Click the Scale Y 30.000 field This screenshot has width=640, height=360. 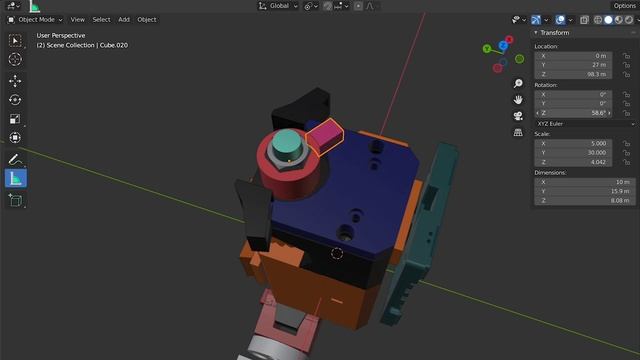(573, 153)
